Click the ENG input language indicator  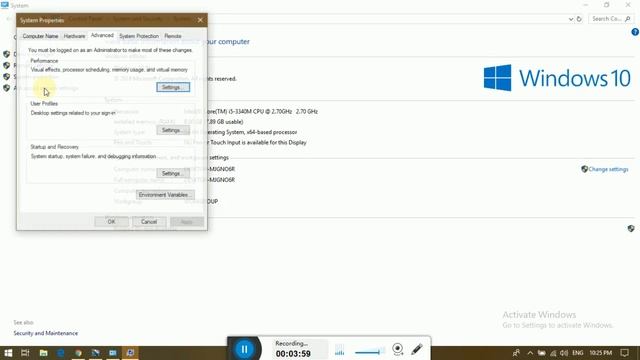point(578,353)
